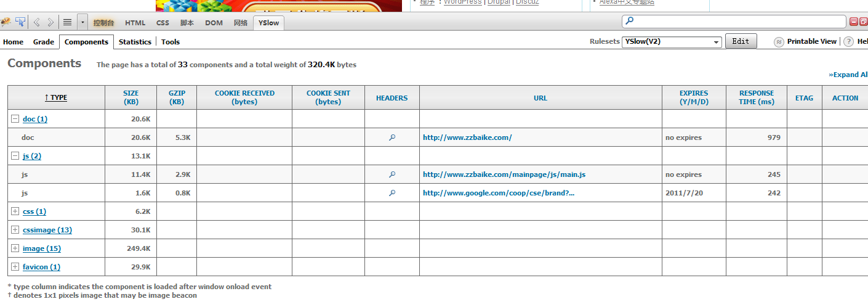The width and height of the screenshot is (868, 307).
Task: Expand the favicon (1) group box
Action: pyautogui.click(x=15, y=267)
